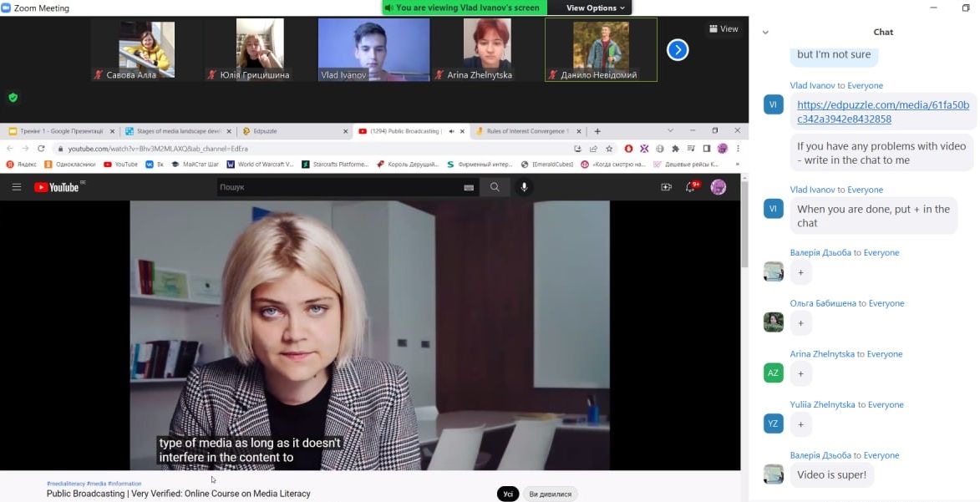Start voice search with the microphone icon
The width and height of the screenshot is (980, 502).
[x=525, y=187]
